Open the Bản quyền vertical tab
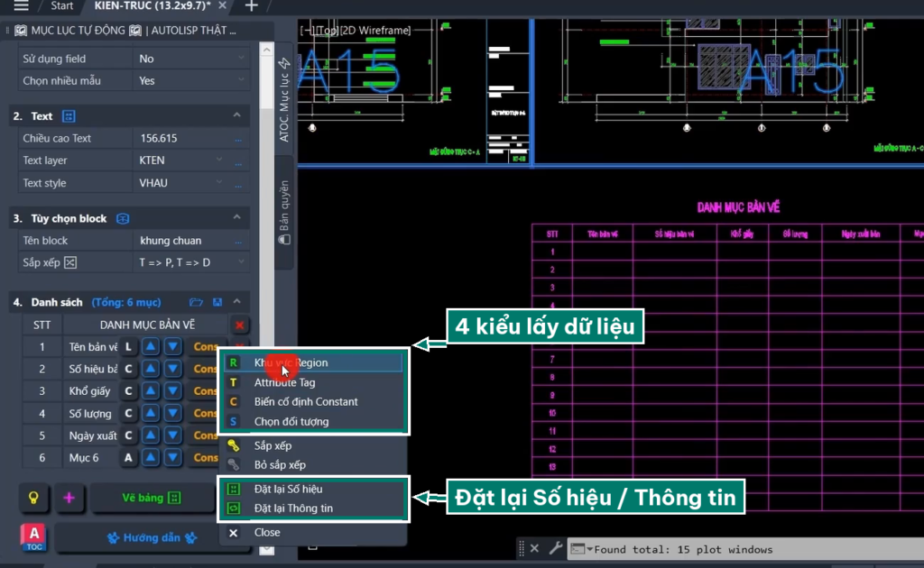Viewport: 924px width, 568px height. (284, 212)
